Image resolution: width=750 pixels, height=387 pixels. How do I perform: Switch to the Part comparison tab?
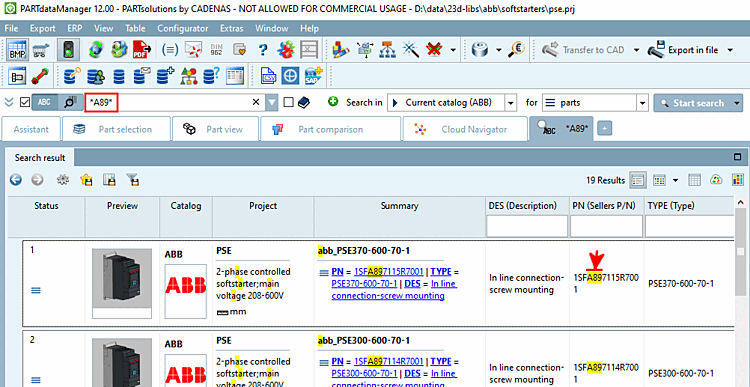pyautogui.click(x=331, y=129)
